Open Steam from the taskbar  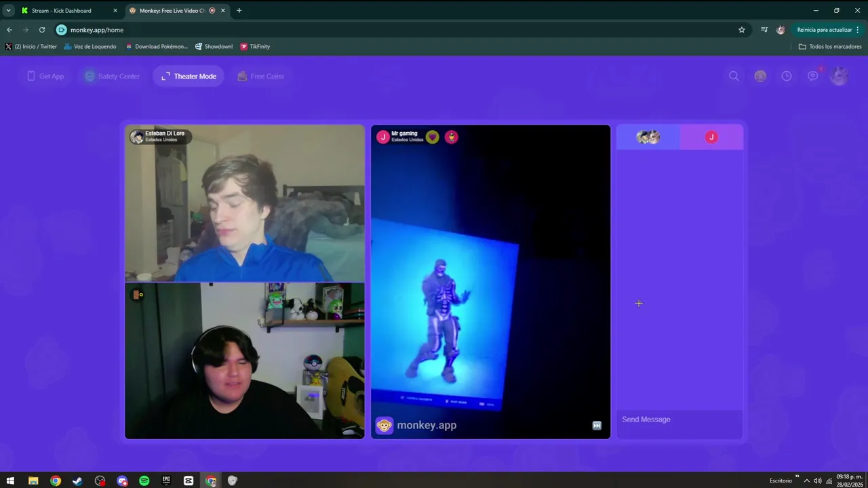pos(77,481)
